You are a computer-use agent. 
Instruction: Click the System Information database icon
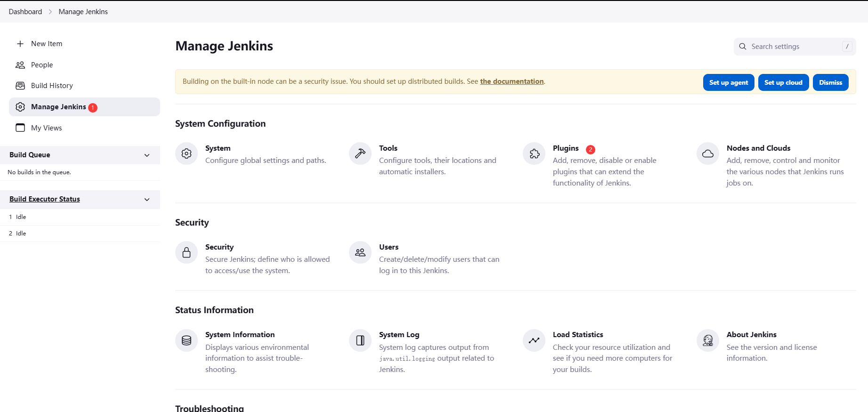(187, 340)
